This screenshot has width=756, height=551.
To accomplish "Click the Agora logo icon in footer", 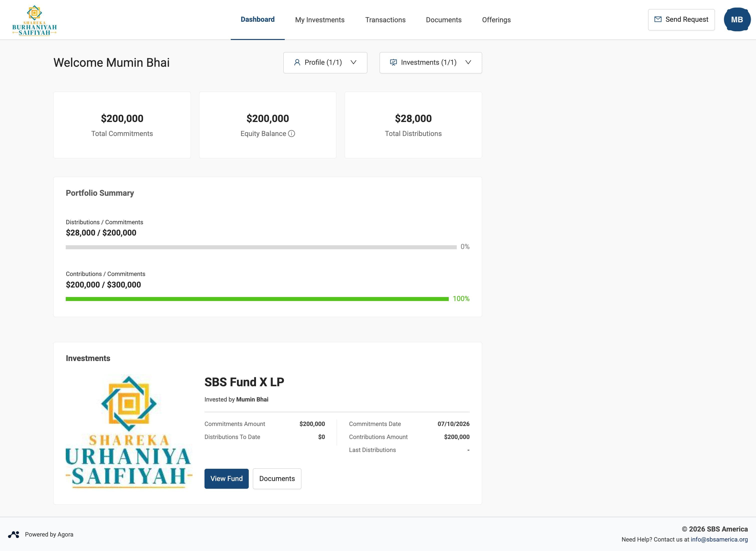I will [14, 534].
